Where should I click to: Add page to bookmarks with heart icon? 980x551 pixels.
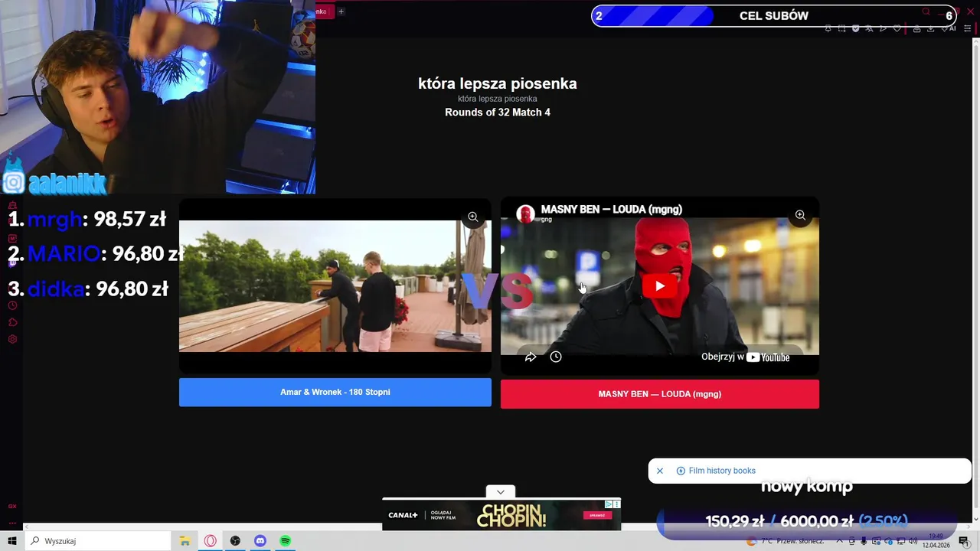[x=897, y=28]
